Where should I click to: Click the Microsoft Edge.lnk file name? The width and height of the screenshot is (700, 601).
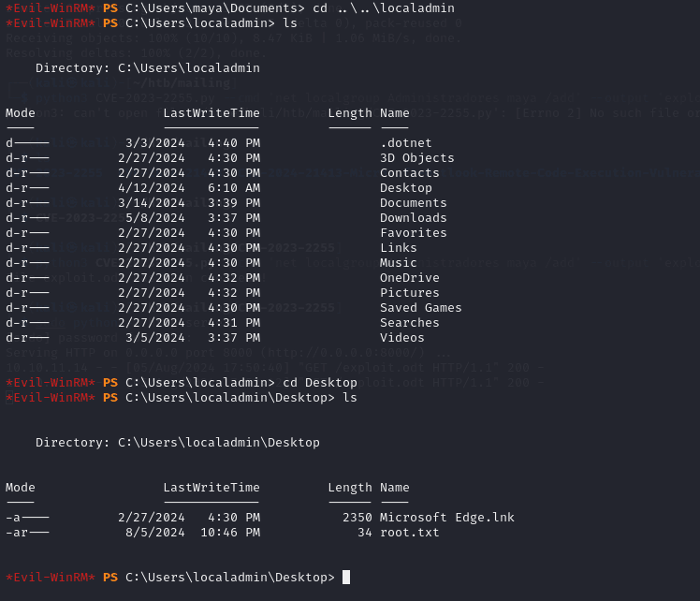click(x=446, y=517)
